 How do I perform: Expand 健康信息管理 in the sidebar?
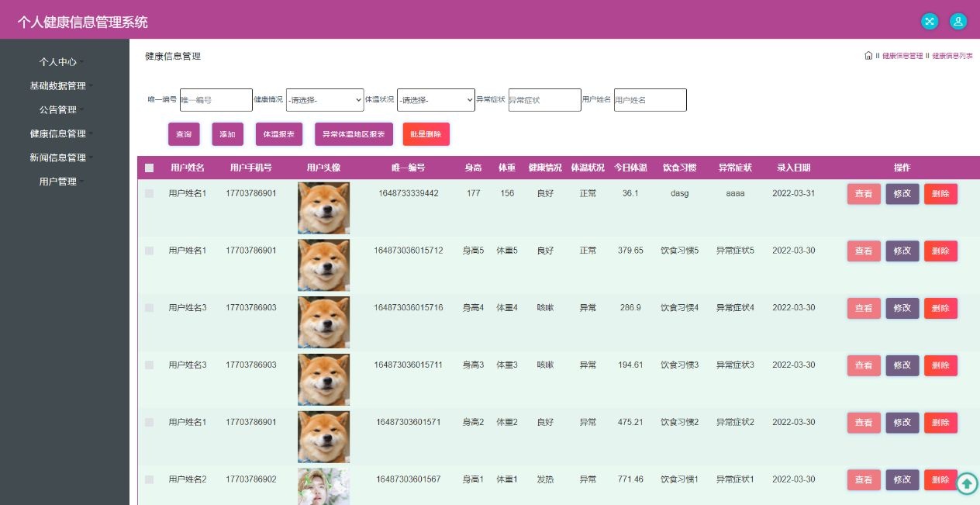click(62, 133)
